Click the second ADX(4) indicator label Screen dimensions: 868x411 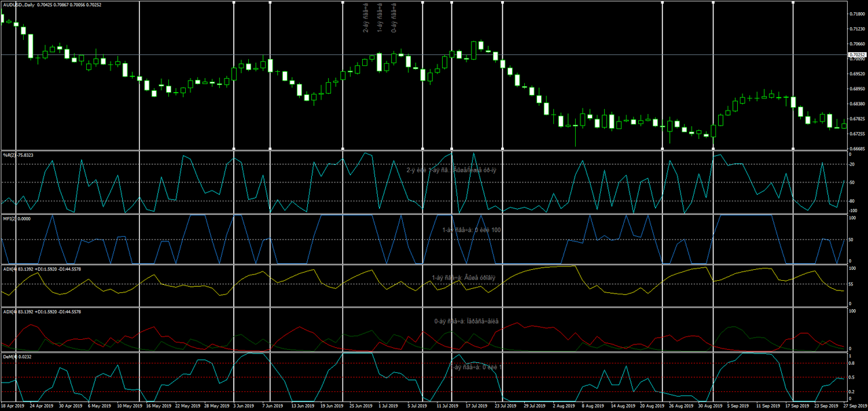[9, 313]
